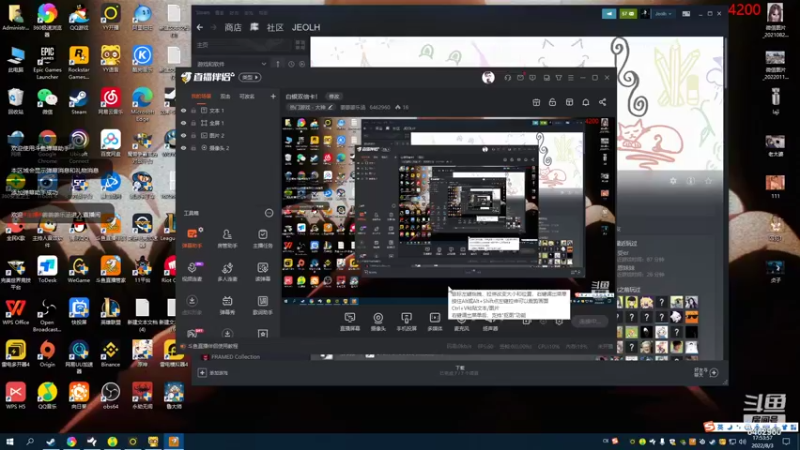Open the 房管助手 tool
This screenshot has height=450, width=800.
click(227, 238)
